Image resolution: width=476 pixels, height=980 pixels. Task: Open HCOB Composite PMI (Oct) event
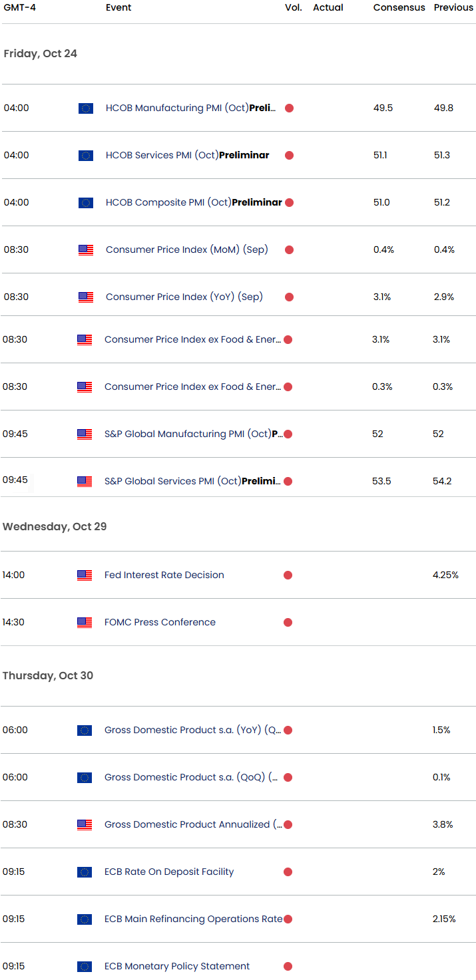coord(194,203)
